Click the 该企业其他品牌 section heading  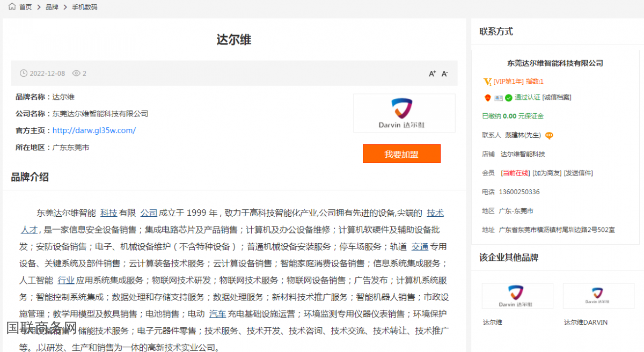[509, 258]
